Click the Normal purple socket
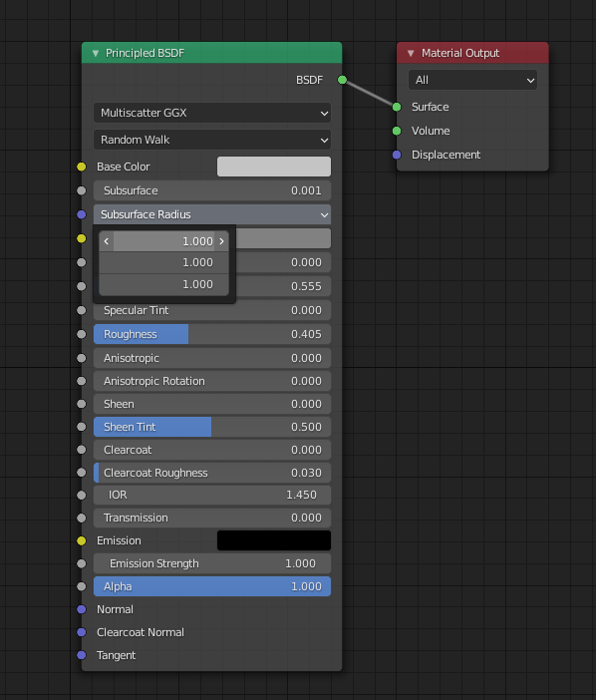Screen dimensions: 596x700 tap(81, 609)
